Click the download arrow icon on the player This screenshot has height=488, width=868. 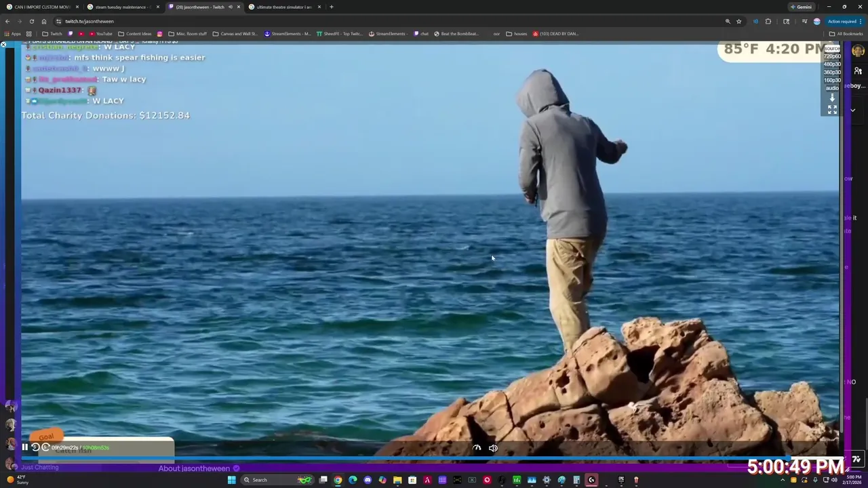[x=832, y=98]
